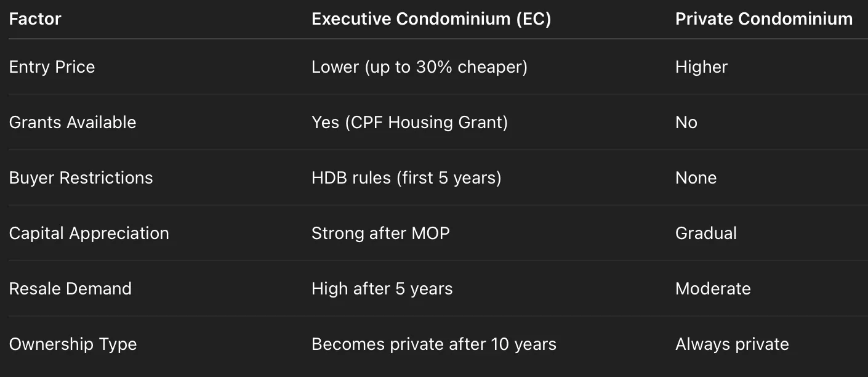
Task: Select the 'Resale Demand' row label
Action: 70,288
